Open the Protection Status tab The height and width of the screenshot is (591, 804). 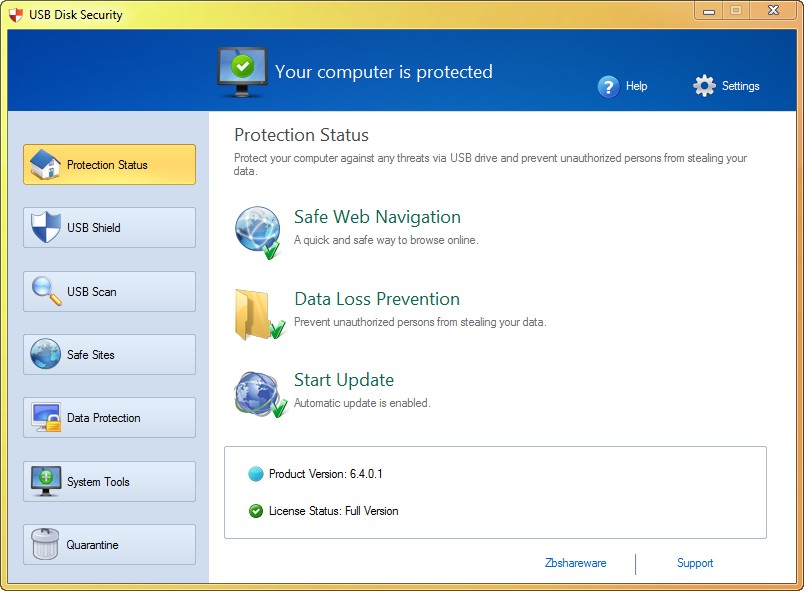click(x=109, y=165)
